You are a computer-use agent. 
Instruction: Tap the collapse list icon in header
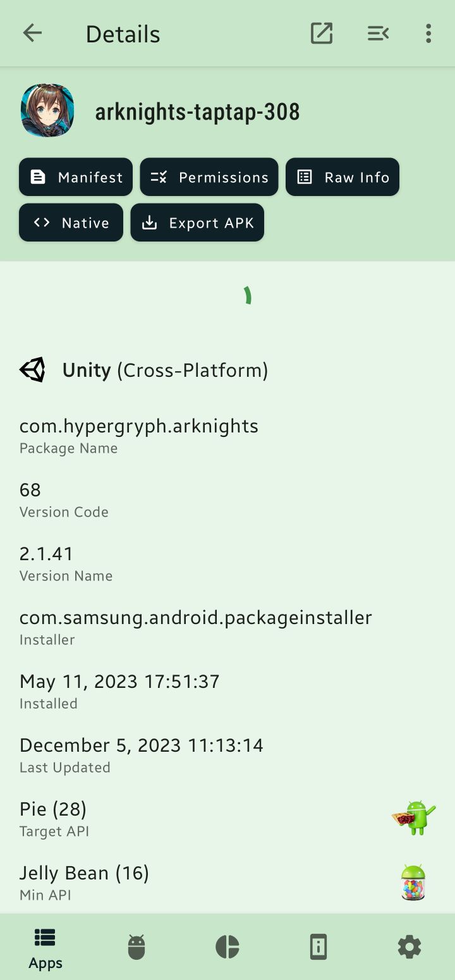pos(378,34)
